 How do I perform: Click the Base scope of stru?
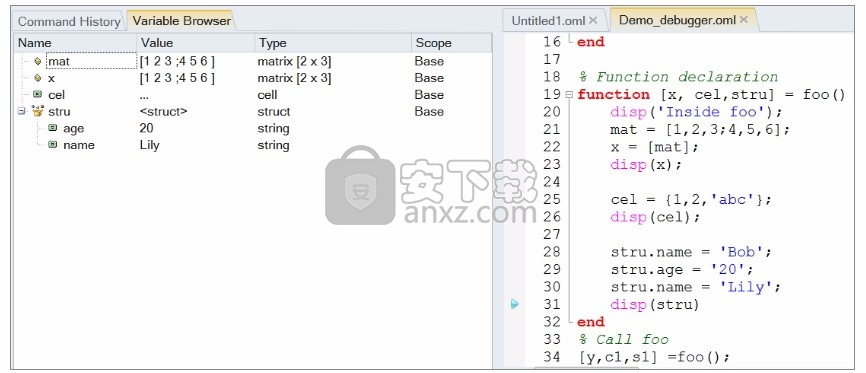[429, 111]
